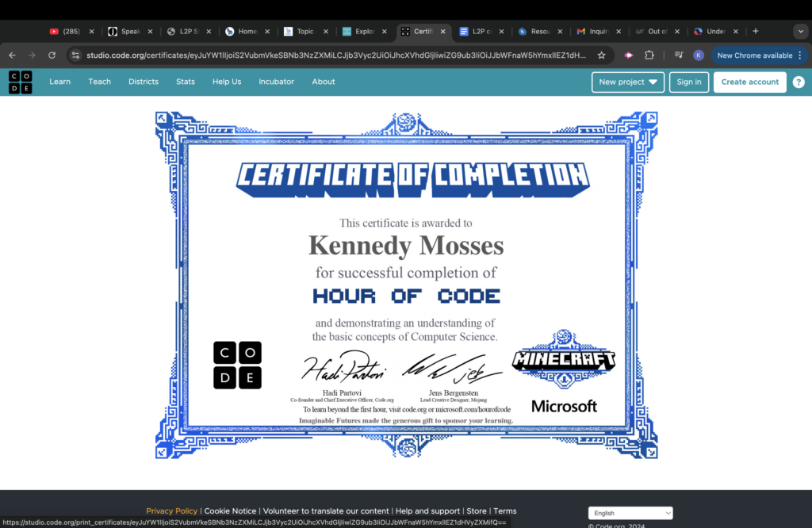Reload the page with the refresh icon

(x=52, y=55)
